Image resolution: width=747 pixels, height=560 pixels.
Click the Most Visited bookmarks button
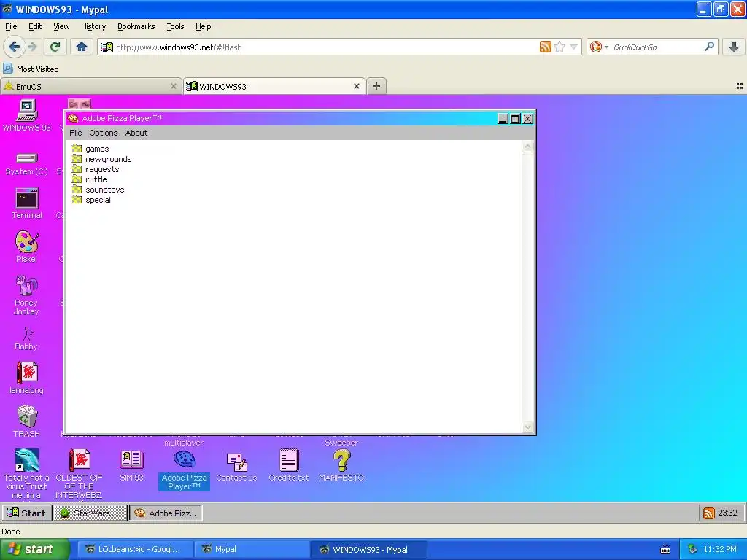[x=31, y=69]
